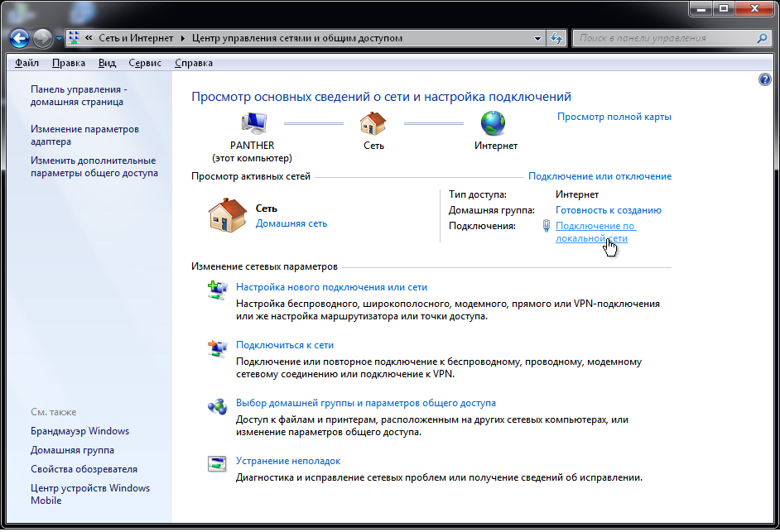The image size is (780, 532).
Task: Open Брандмауэр Windows link
Action: point(79,431)
